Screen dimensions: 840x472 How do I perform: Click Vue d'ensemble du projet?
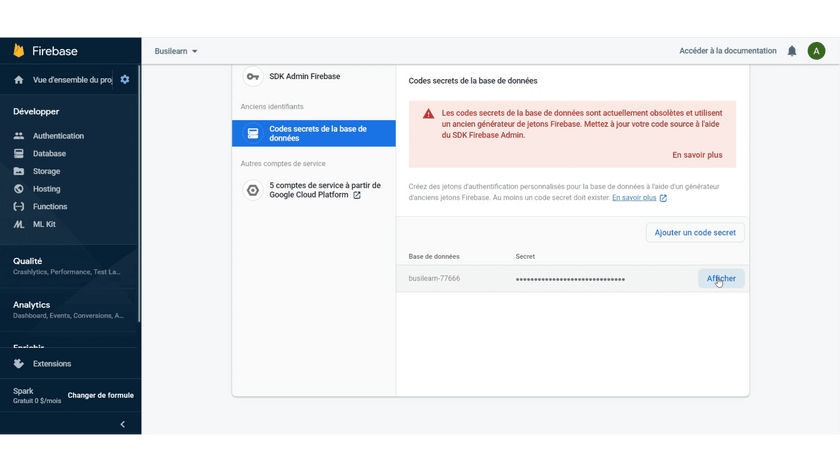pyautogui.click(x=72, y=80)
